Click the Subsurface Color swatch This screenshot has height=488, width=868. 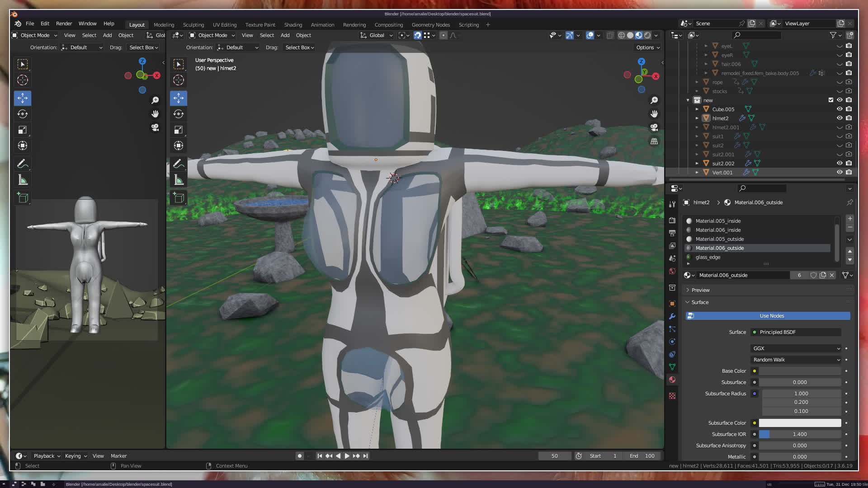[x=799, y=423]
